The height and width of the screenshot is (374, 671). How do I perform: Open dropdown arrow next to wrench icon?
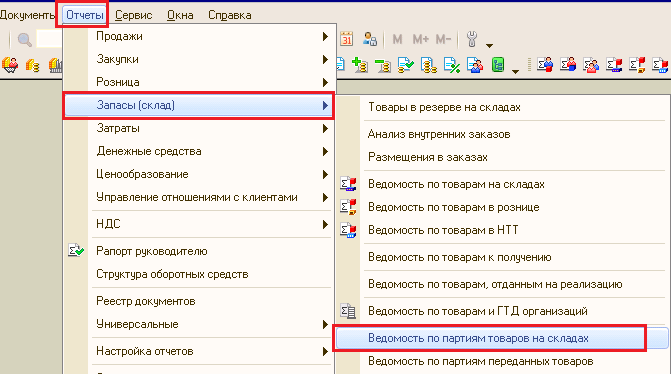point(490,45)
